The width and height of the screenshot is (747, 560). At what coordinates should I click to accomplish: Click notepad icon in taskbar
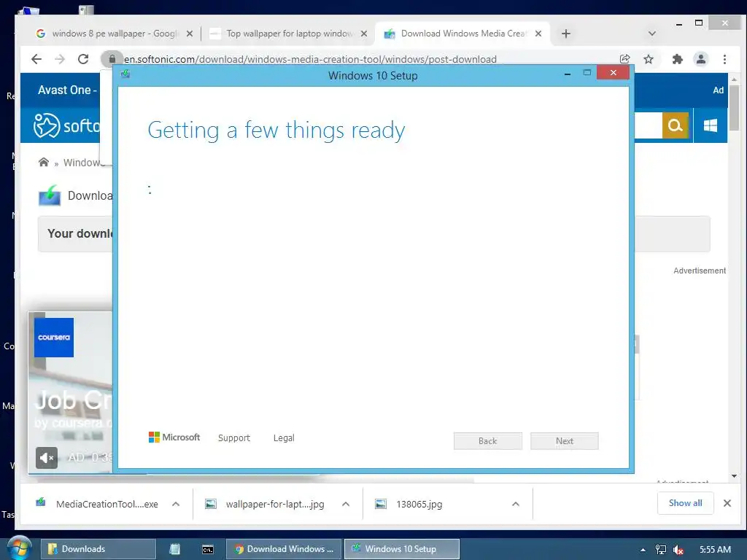175,549
